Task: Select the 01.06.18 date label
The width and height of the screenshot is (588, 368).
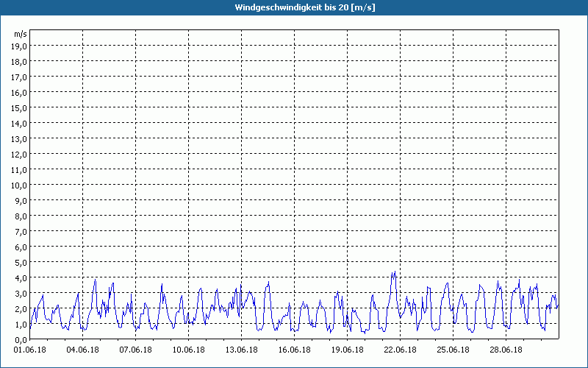Action: click(30, 350)
